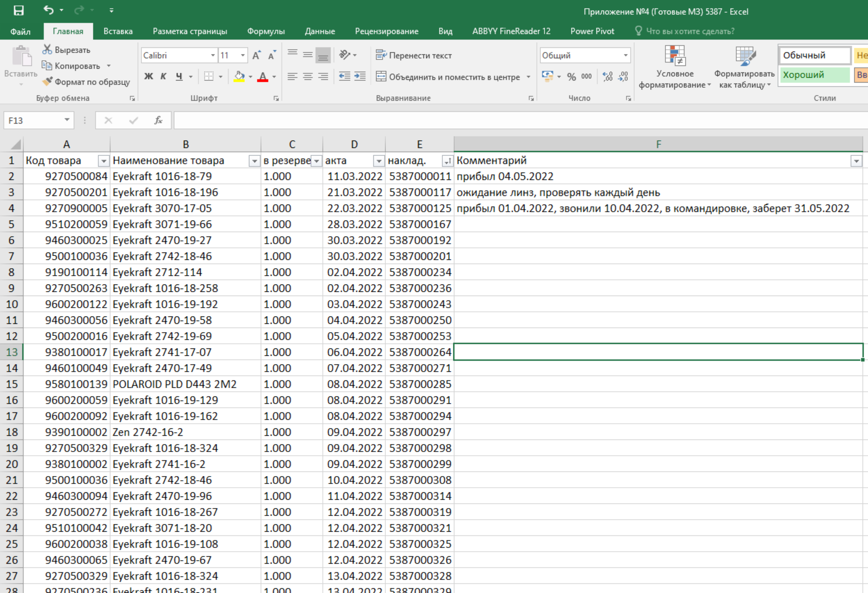Open the undo history dropdown arrow

point(62,11)
